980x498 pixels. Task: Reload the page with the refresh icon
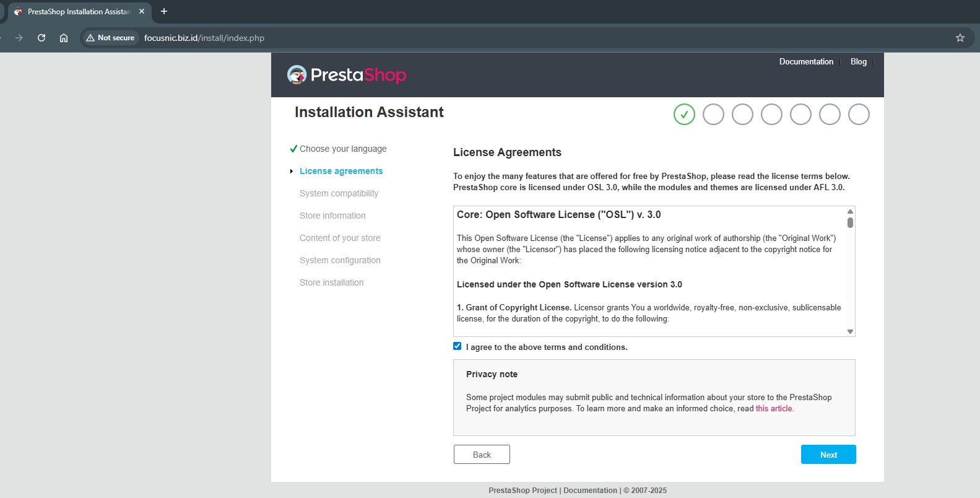41,38
